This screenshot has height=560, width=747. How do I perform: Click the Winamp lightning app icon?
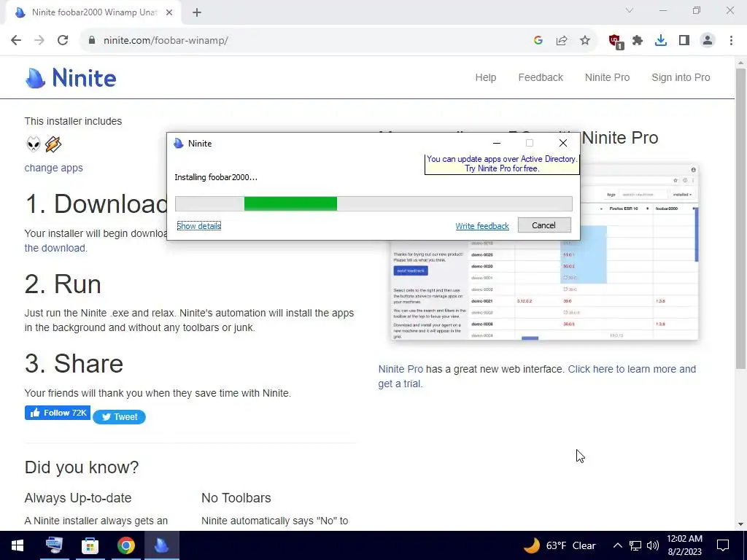pos(53,144)
